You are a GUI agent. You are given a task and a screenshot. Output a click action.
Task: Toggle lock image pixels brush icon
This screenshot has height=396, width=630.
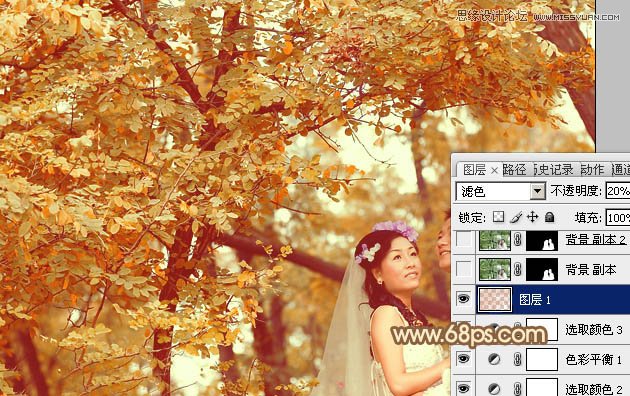point(516,217)
